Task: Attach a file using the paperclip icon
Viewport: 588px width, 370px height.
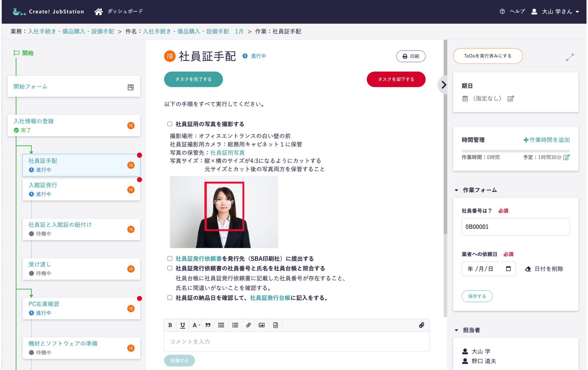Action: click(x=421, y=325)
